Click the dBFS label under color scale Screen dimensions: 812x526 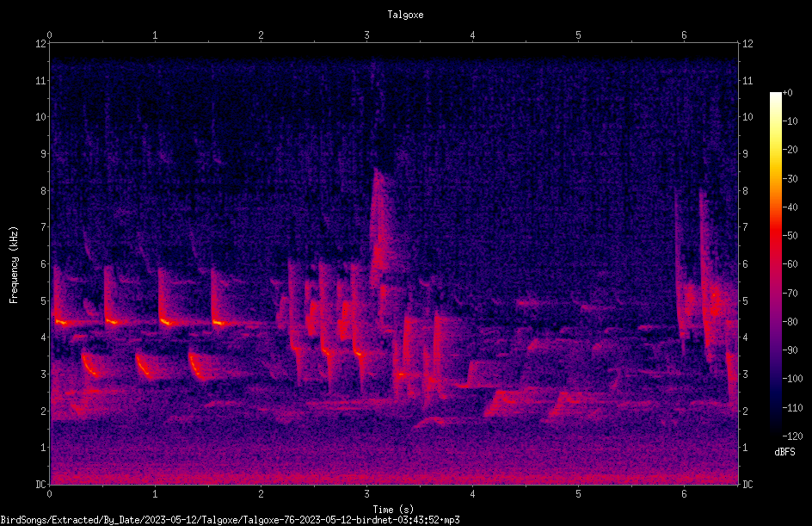(x=784, y=452)
